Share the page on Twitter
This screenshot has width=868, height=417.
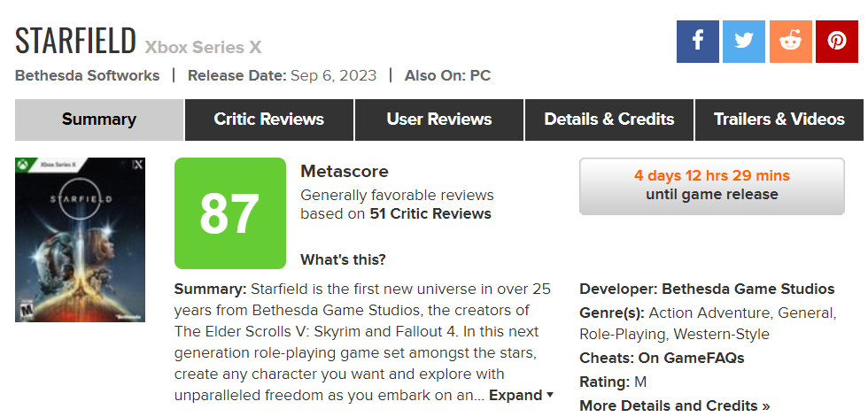point(744,41)
